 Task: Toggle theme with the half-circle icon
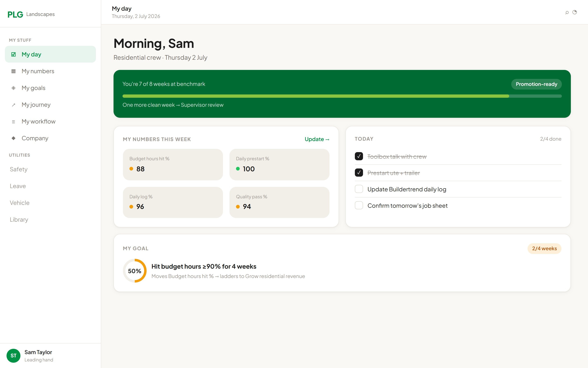tap(575, 12)
